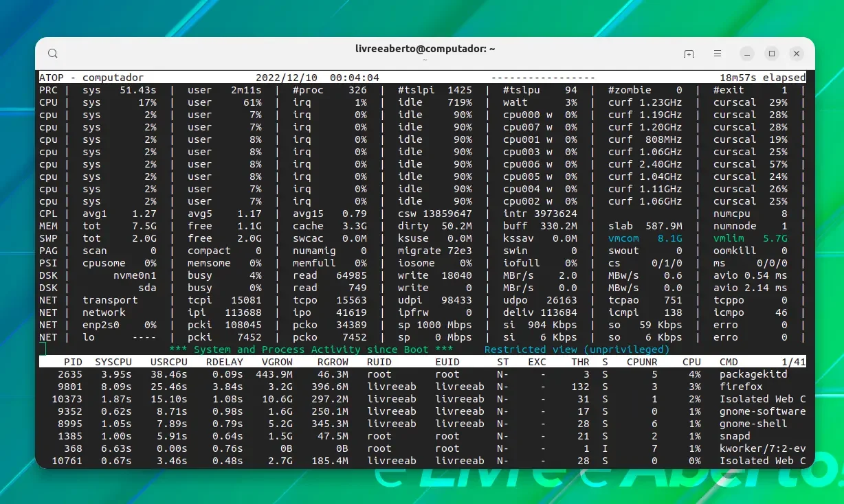Click the CMD column header

point(729,362)
